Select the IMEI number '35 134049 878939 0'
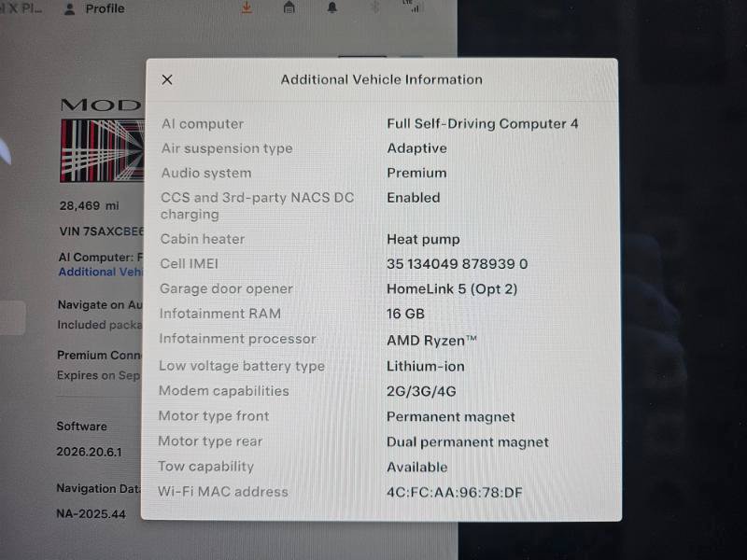The height and width of the screenshot is (560, 747). click(457, 264)
